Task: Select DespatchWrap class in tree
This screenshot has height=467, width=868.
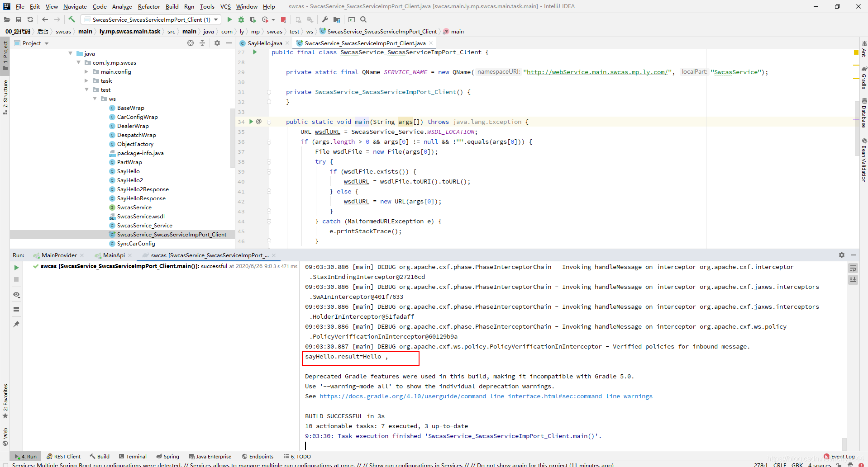Action: pyautogui.click(x=136, y=135)
